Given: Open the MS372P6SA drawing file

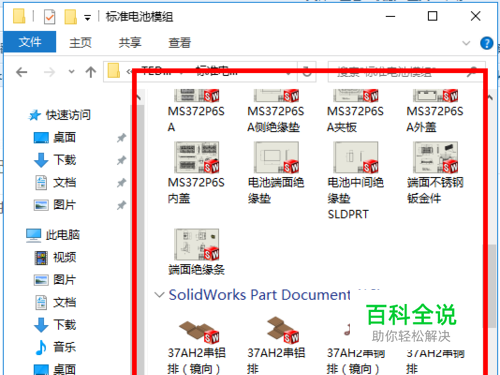Looking at the screenshot, I should point(196,111).
